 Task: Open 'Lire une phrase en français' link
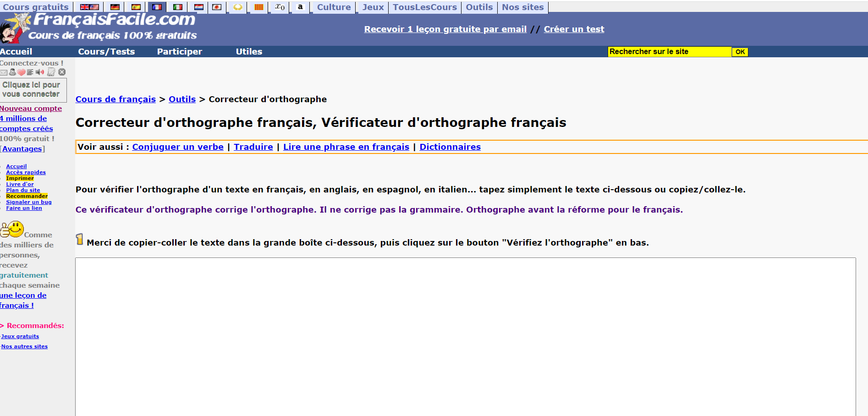click(x=346, y=147)
